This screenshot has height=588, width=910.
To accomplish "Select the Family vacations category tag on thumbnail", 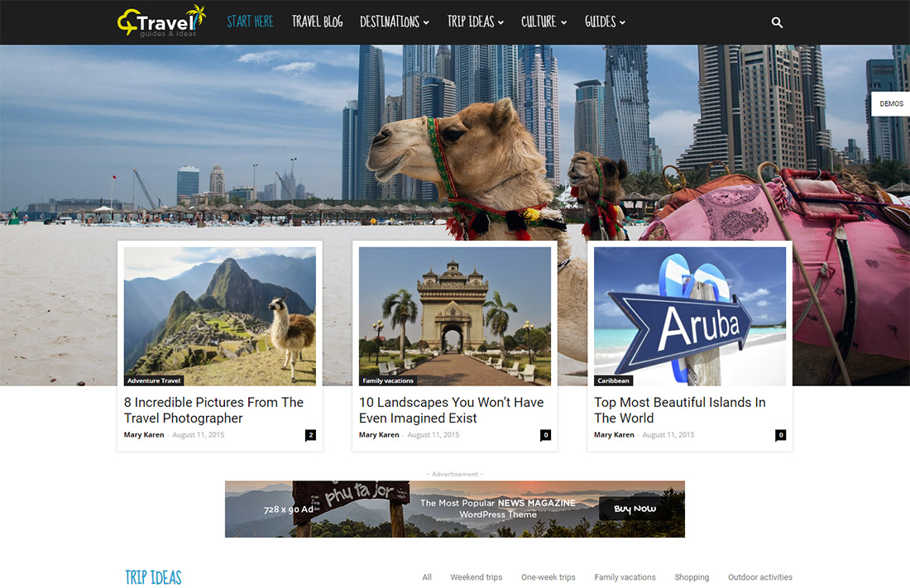I will click(x=388, y=380).
